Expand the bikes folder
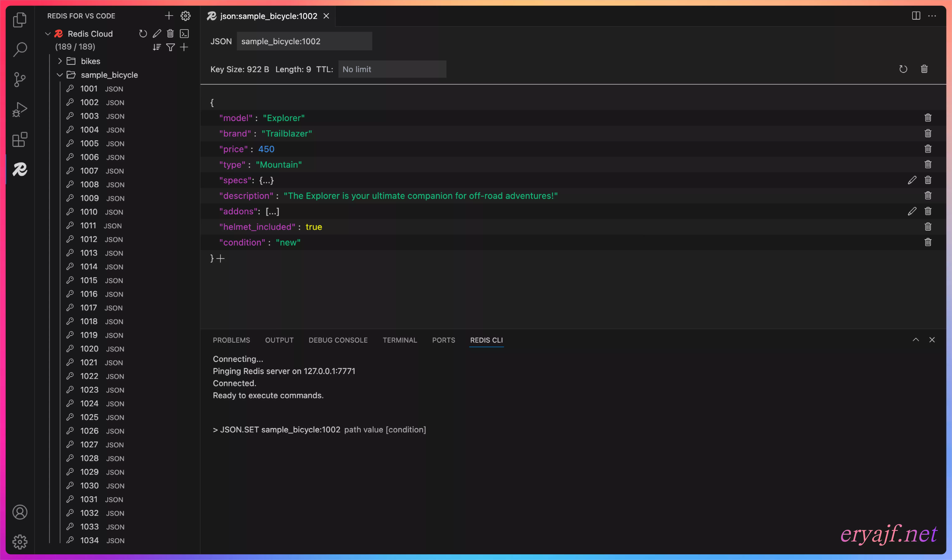 [x=60, y=61]
